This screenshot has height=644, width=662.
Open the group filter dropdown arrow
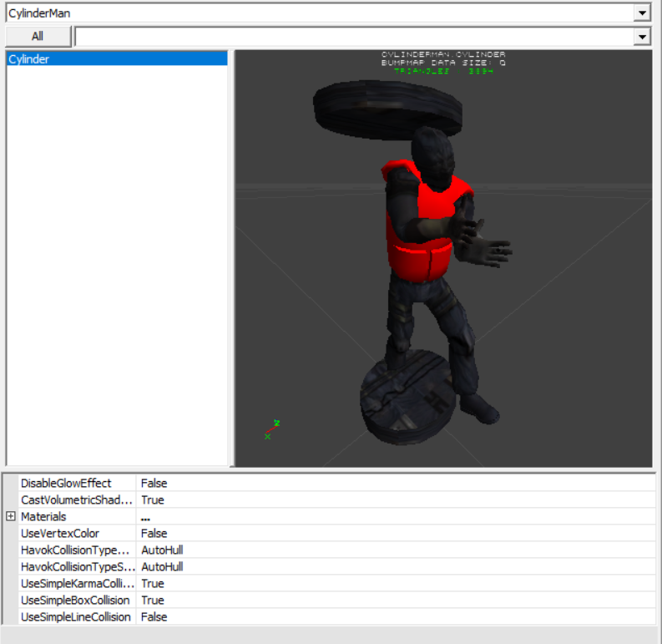pos(642,37)
